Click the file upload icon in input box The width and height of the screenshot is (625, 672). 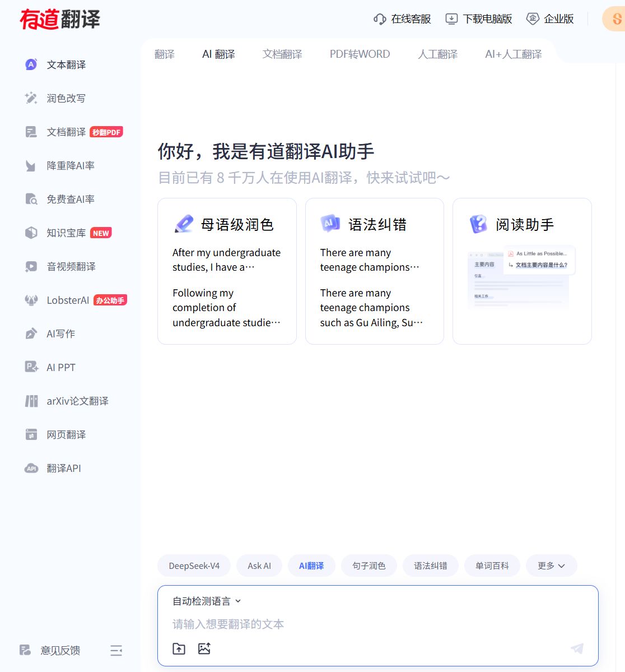(x=179, y=648)
